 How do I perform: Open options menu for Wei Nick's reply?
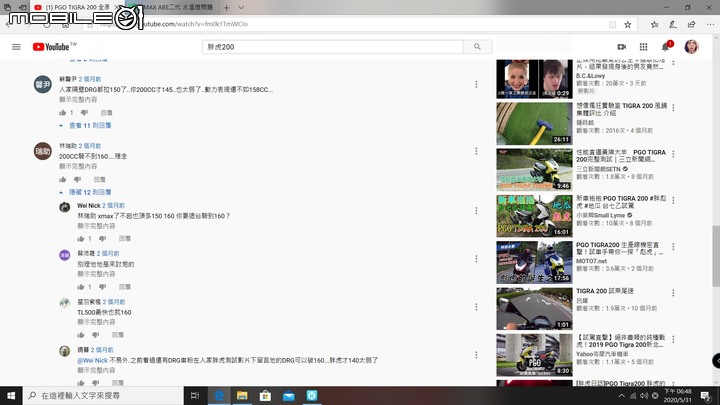(x=476, y=211)
